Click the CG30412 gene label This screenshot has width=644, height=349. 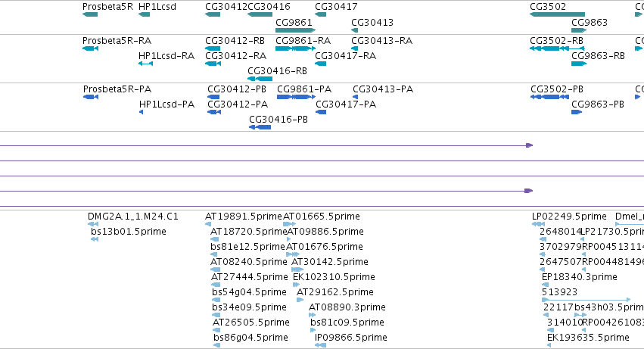(x=226, y=7)
